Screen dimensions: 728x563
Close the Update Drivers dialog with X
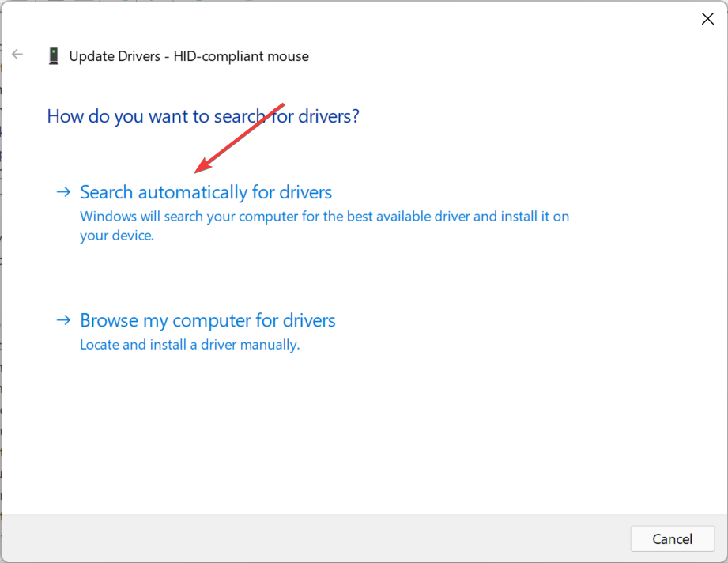click(707, 19)
